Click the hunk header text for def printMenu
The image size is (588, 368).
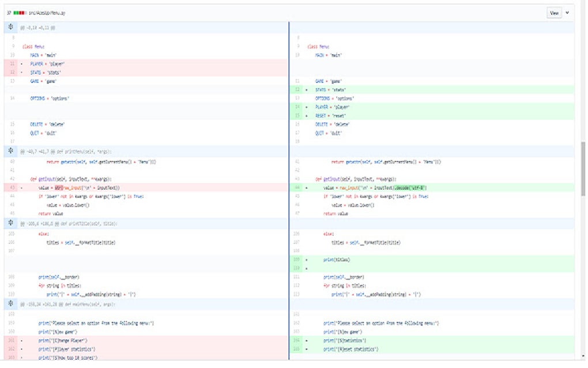66,152
